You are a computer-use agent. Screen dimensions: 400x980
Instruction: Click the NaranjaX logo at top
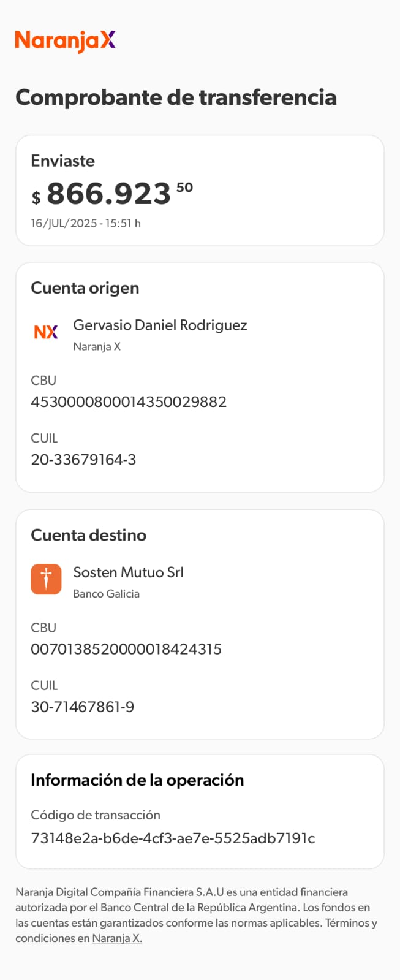pyautogui.click(x=66, y=40)
